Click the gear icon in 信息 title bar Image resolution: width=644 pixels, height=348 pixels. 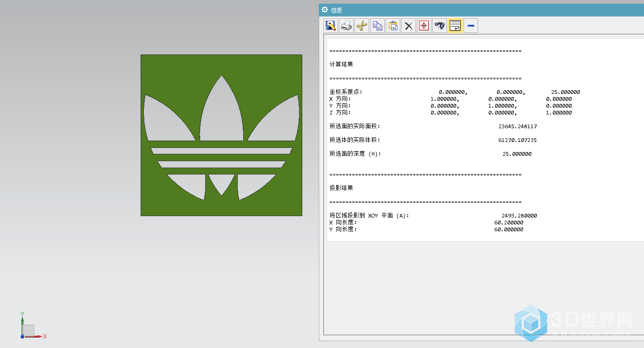click(325, 10)
